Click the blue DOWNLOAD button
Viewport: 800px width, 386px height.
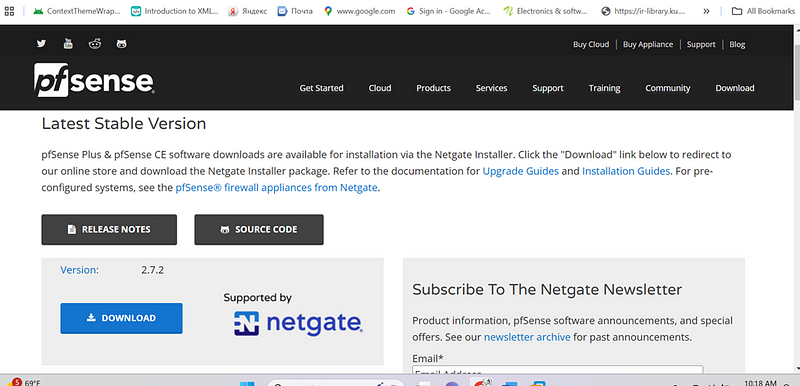121,318
